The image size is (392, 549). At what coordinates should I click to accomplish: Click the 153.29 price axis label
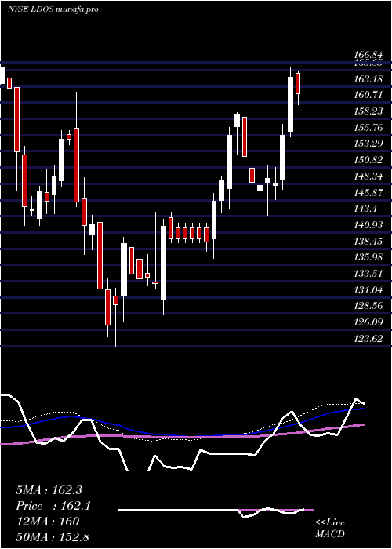click(368, 144)
